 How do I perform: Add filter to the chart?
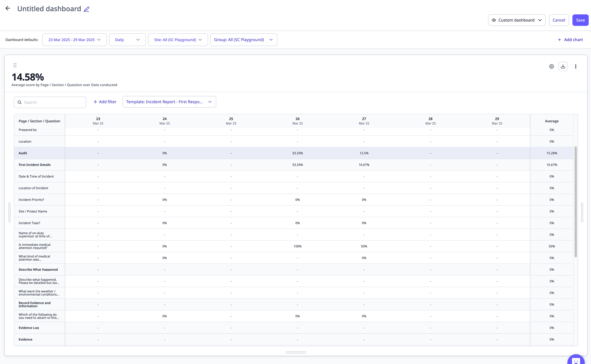105,102
